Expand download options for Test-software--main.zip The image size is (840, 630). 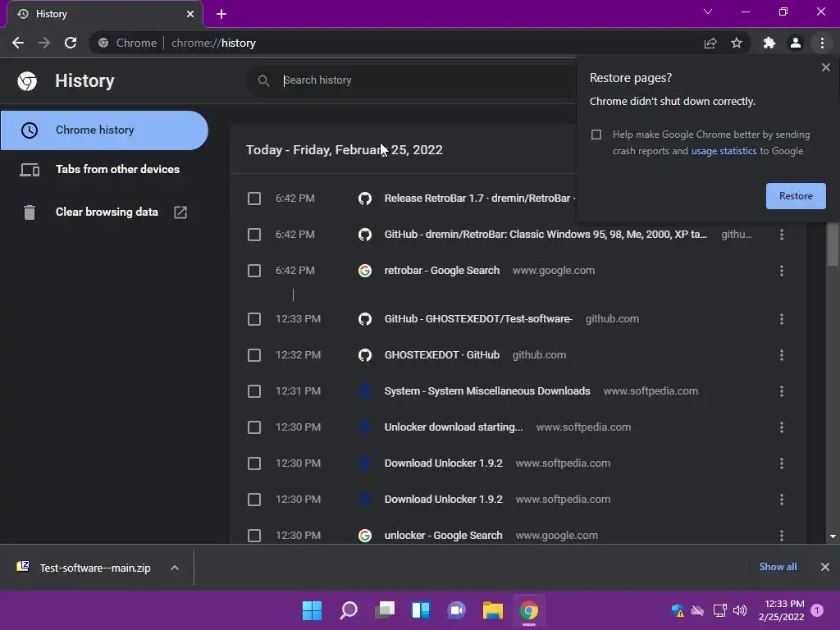pos(175,568)
